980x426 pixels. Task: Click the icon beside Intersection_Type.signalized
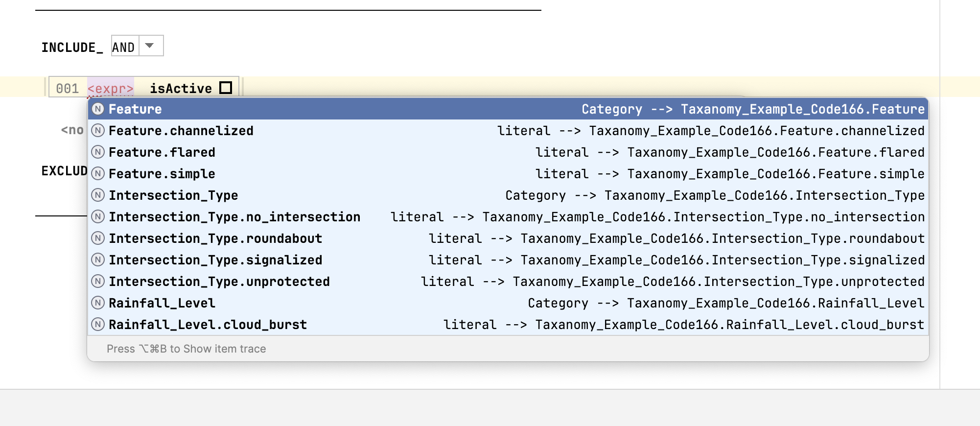tap(98, 260)
